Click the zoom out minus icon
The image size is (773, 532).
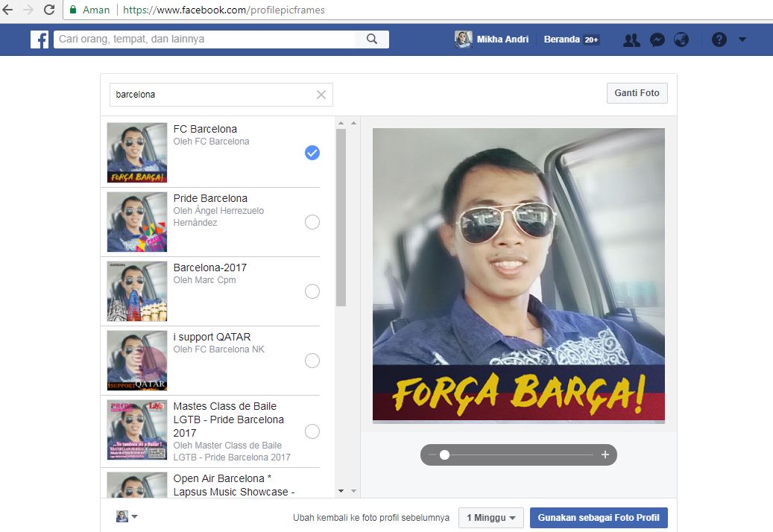tap(432, 455)
